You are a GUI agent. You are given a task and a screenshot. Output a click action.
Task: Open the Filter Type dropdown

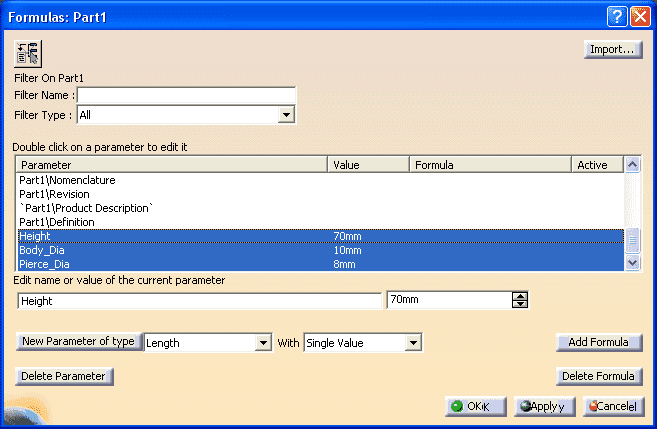pyautogui.click(x=286, y=115)
